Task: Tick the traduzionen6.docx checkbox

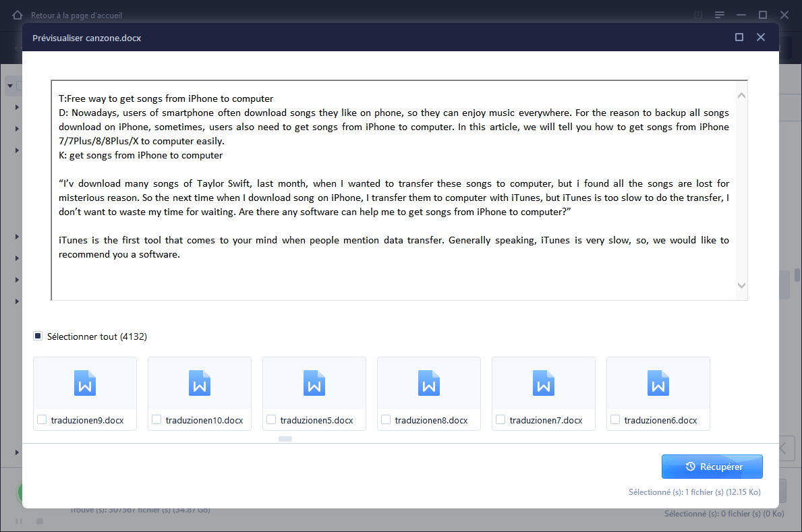Action: coord(615,420)
